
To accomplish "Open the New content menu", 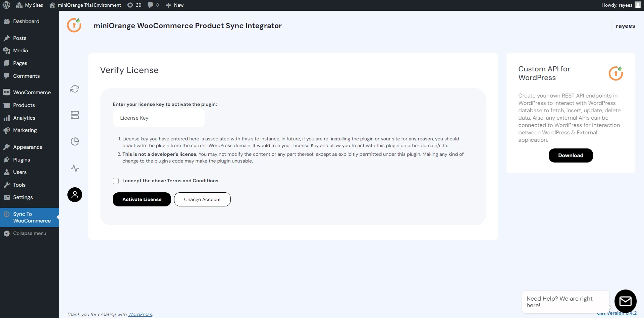I will pos(175,5).
